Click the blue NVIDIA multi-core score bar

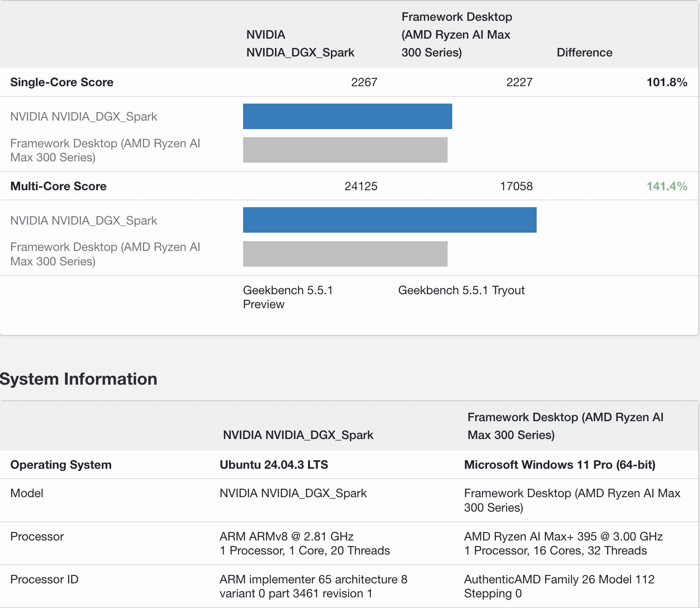(389, 220)
